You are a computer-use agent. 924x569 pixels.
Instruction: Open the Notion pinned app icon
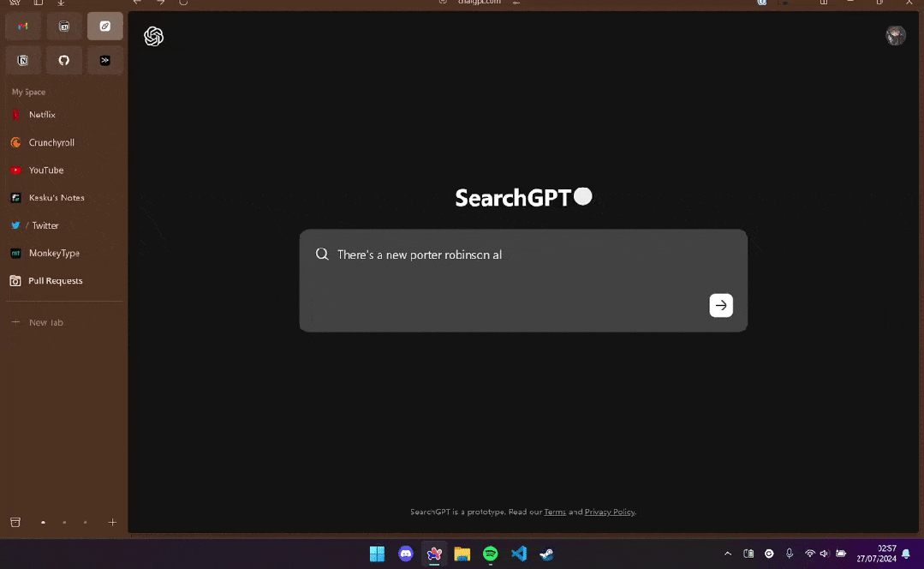point(22,60)
